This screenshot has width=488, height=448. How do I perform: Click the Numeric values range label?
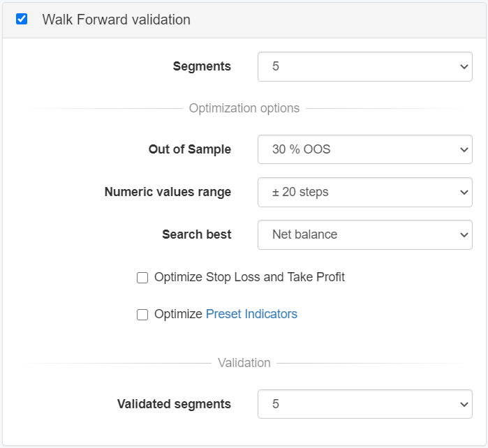pos(168,192)
